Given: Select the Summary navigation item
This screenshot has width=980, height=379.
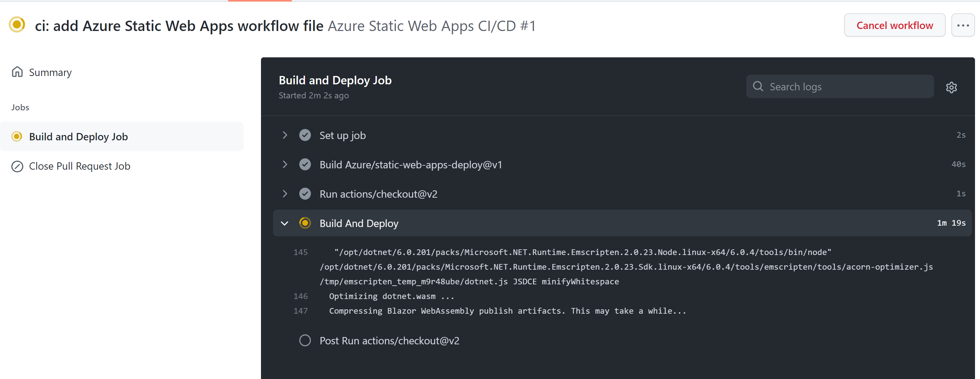Looking at the screenshot, I should point(51,72).
